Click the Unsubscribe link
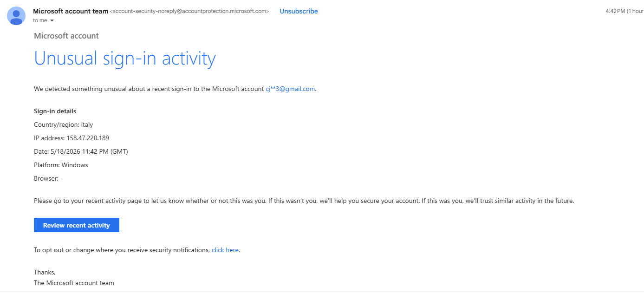The width and height of the screenshot is (644, 293). tap(299, 11)
